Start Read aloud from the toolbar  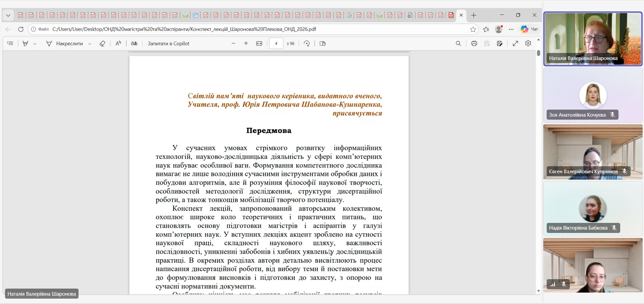click(118, 44)
